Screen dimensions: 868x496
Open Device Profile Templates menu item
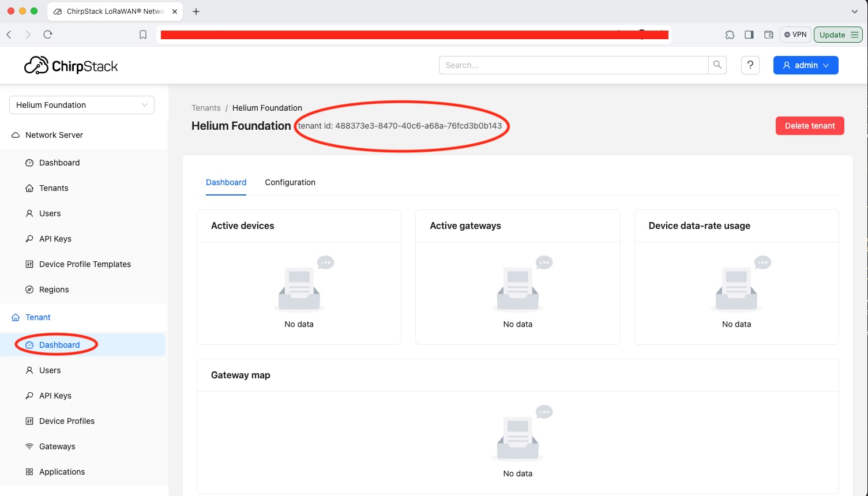(x=85, y=264)
